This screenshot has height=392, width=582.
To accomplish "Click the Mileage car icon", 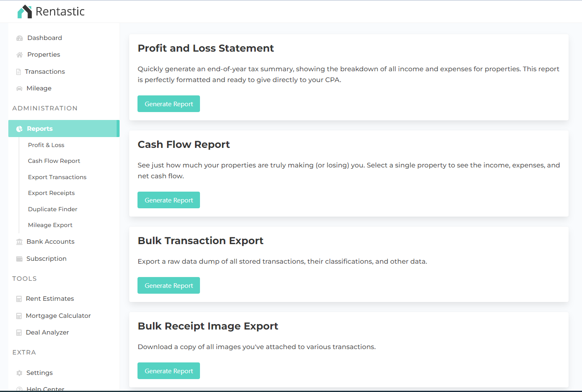I will (x=19, y=88).
